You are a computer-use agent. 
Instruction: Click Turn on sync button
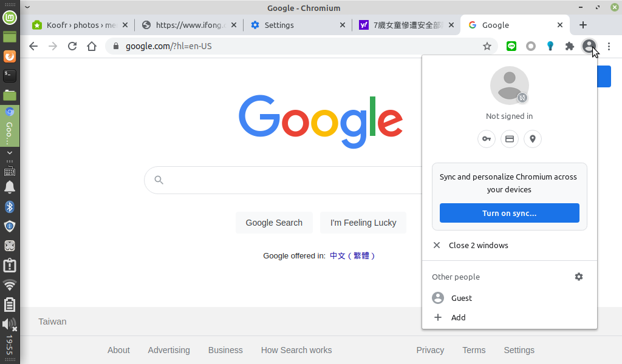[x=509, y=213]
